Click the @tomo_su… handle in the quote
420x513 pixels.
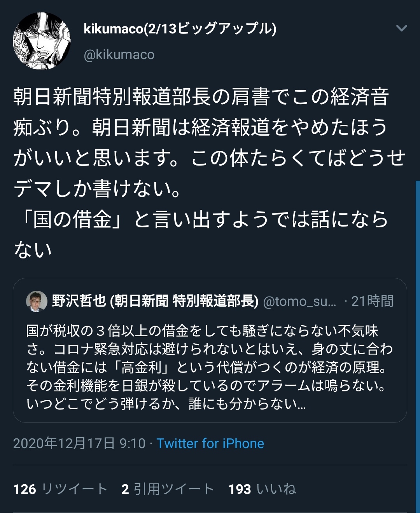299,301
